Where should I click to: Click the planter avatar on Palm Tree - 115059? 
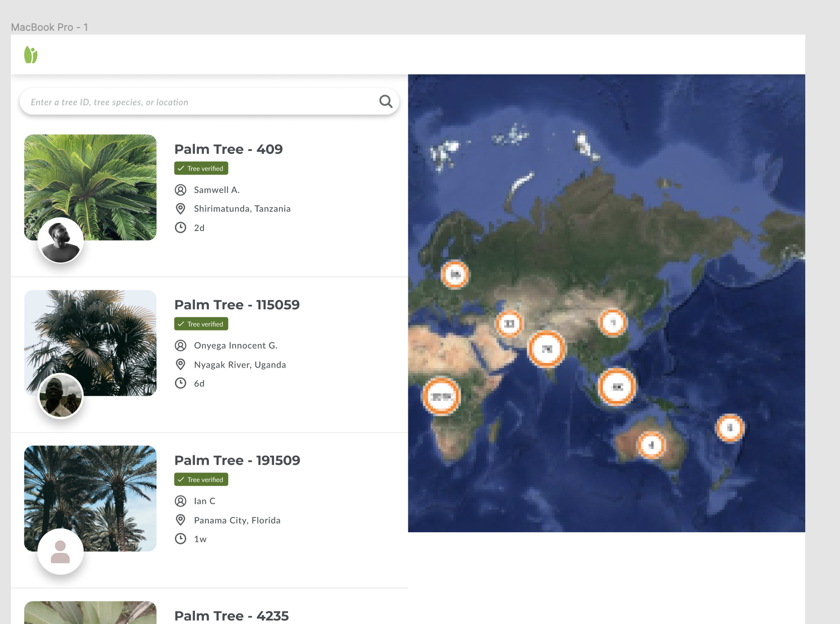(x=61, y=396)
